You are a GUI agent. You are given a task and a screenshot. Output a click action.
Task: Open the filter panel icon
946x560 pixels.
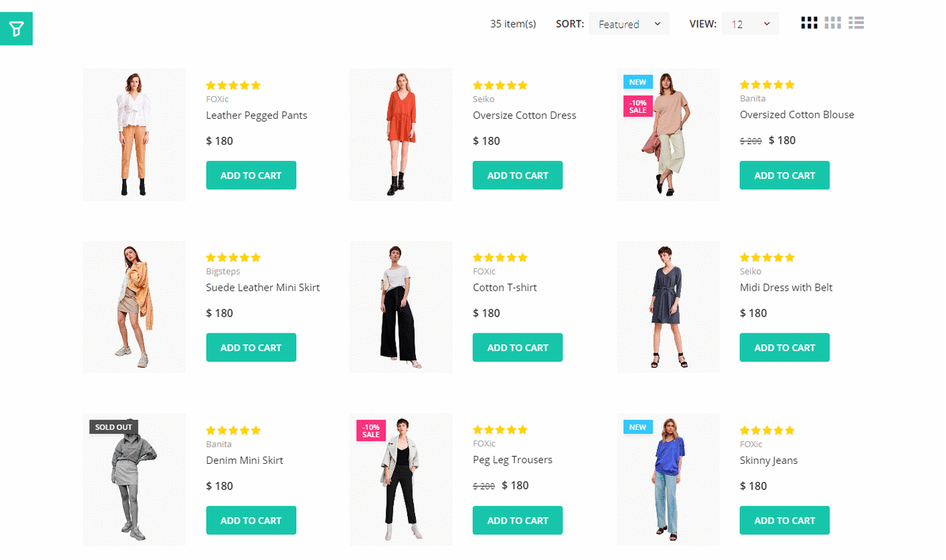tap(16, 29)
